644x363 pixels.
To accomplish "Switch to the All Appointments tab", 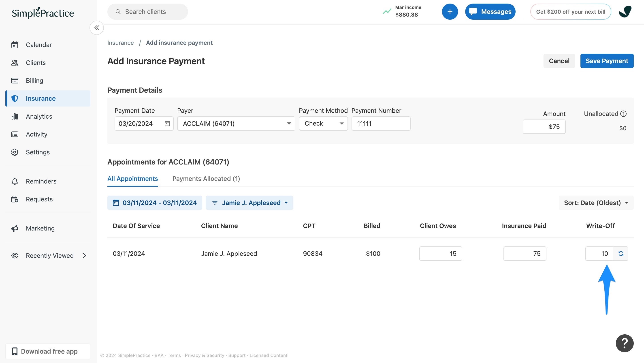I will click(x=132, y=179).
